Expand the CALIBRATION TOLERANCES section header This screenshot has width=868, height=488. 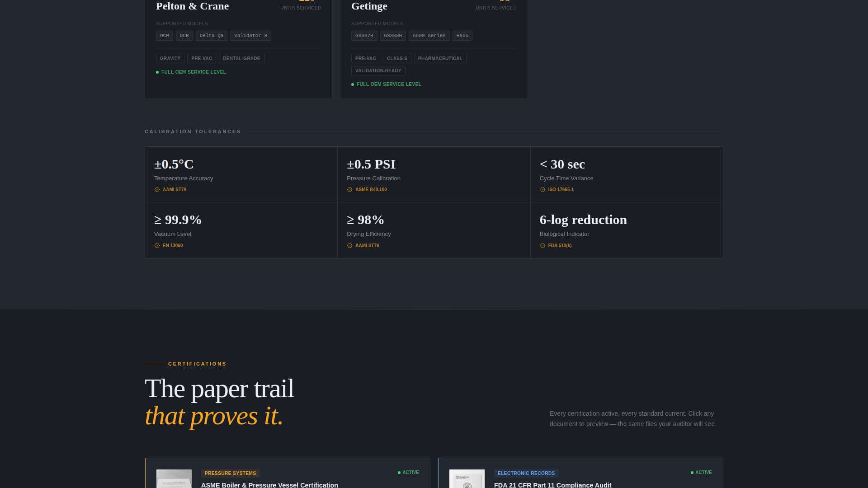[193, 131]
